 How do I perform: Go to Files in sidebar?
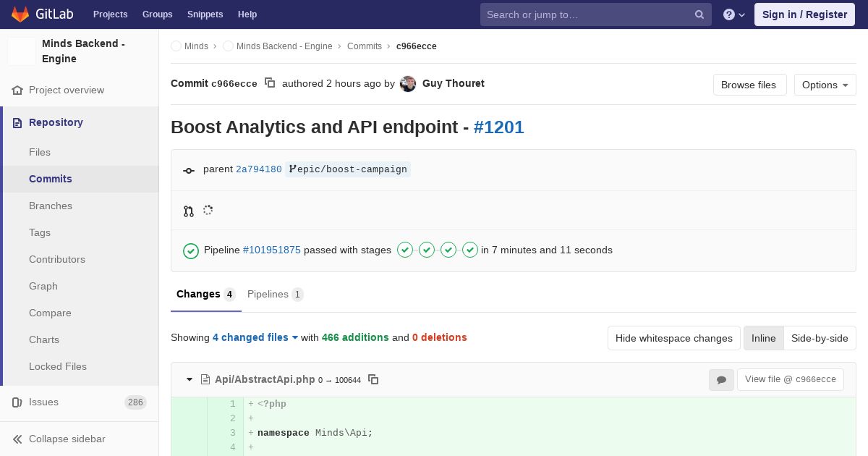coord(40,152)
